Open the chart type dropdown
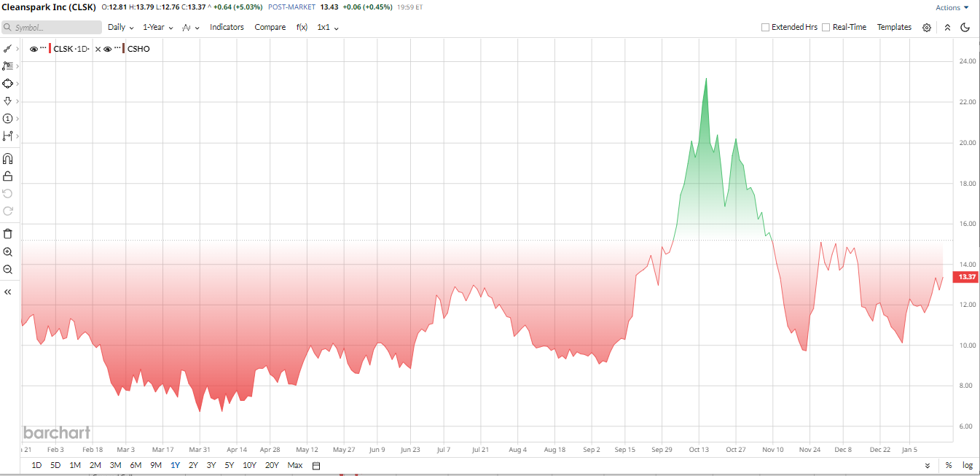 (190, 28)
